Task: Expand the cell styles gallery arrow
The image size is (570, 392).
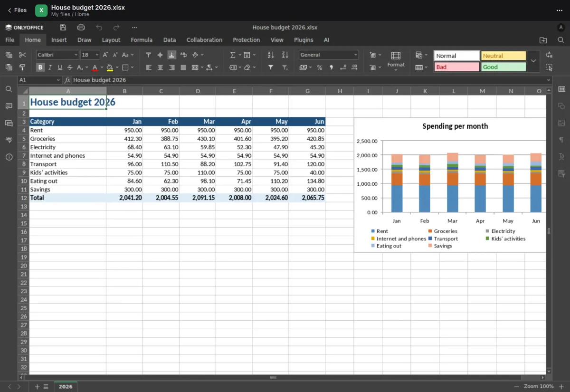Action: click(533, 61)
